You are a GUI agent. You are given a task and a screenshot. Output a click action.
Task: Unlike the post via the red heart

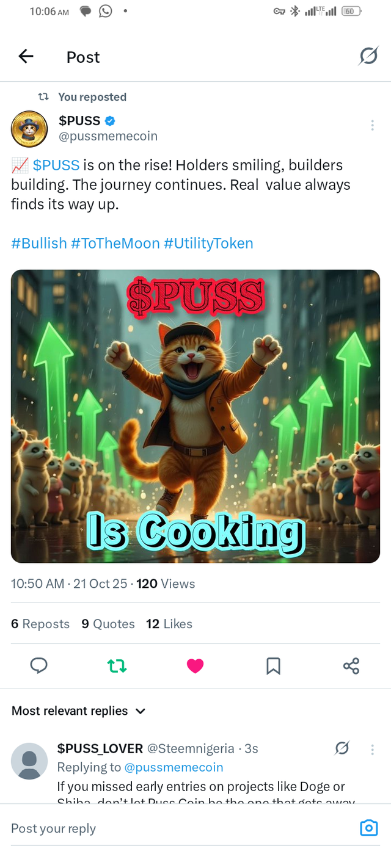coord(195,666)
